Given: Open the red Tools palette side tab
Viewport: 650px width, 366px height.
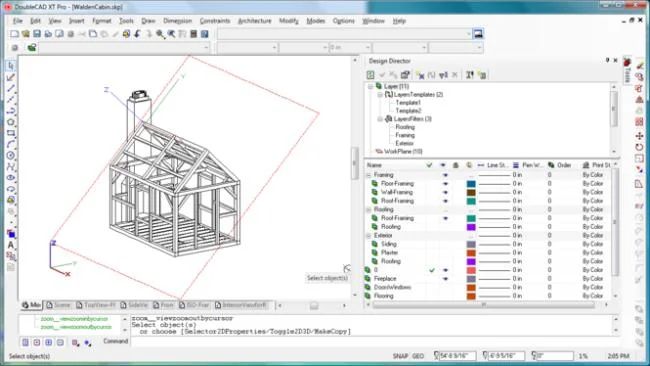Looking at the screenshot, I should (x=628, y=70).
